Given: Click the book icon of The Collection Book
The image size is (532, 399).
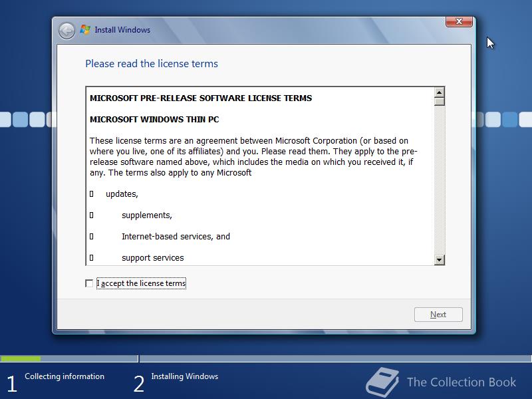Looking at the screenshot, I should tap(382, 382).
